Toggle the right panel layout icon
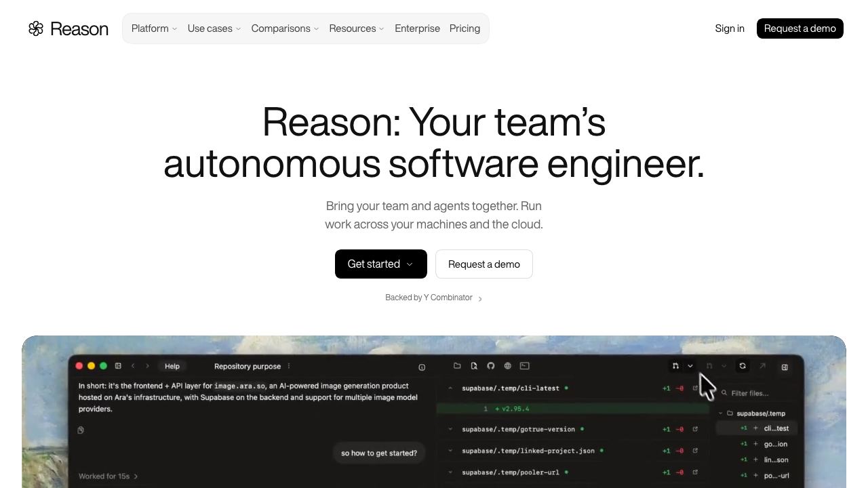 (785, 367)
